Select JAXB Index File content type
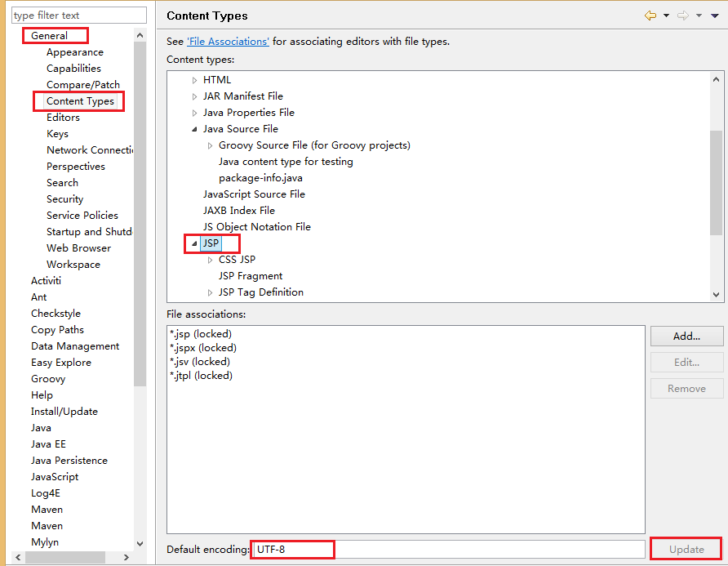Viewport: 728px width, 566px height. pos(238,211)
